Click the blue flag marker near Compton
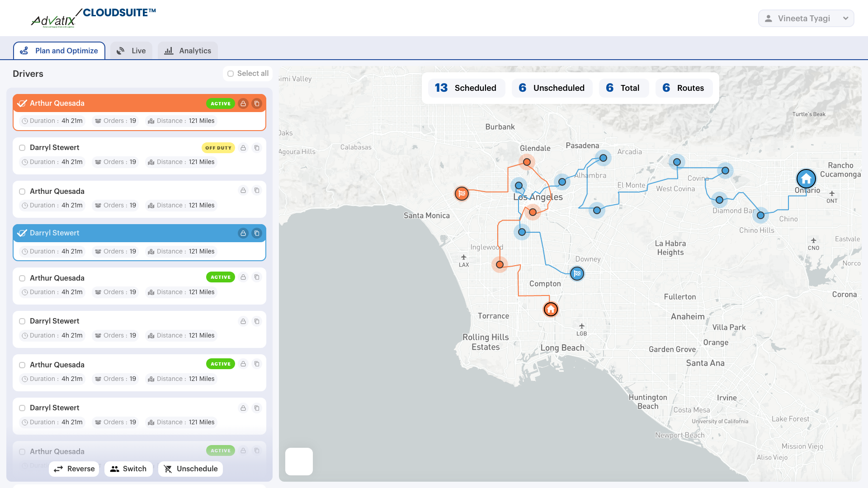 coord(577,273)
